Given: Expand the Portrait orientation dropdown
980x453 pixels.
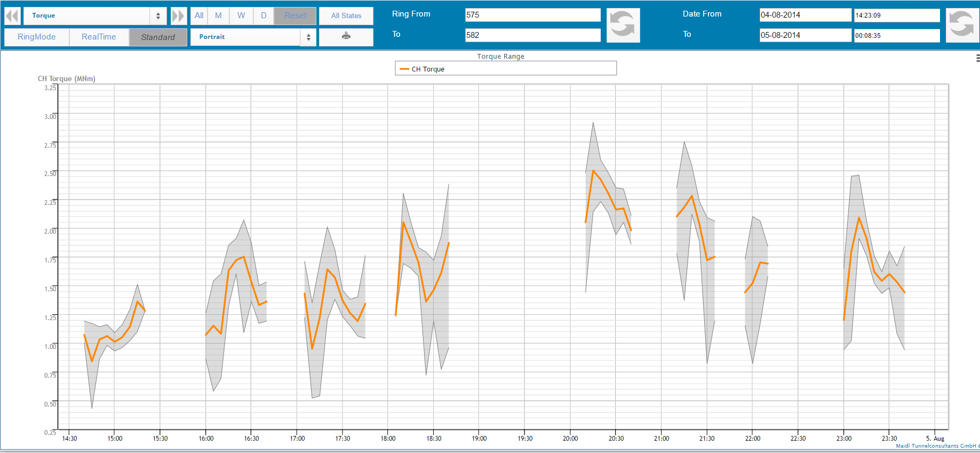Looking at the screenshot, I should 253,37.
